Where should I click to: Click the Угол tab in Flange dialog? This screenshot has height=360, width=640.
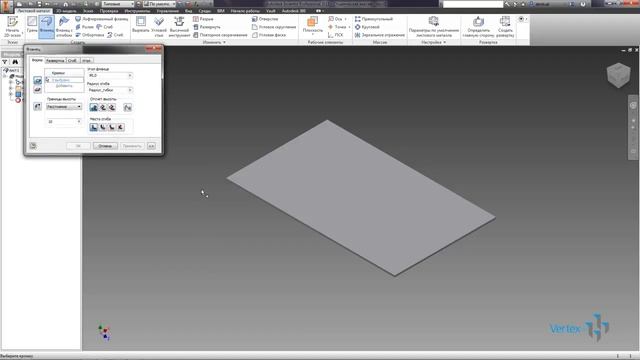[86, 60]
